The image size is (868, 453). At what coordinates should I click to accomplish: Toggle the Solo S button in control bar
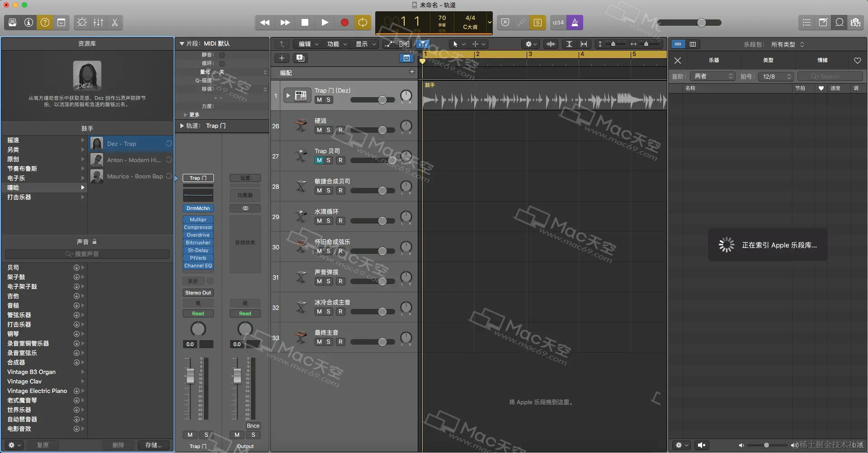[538, 23]
